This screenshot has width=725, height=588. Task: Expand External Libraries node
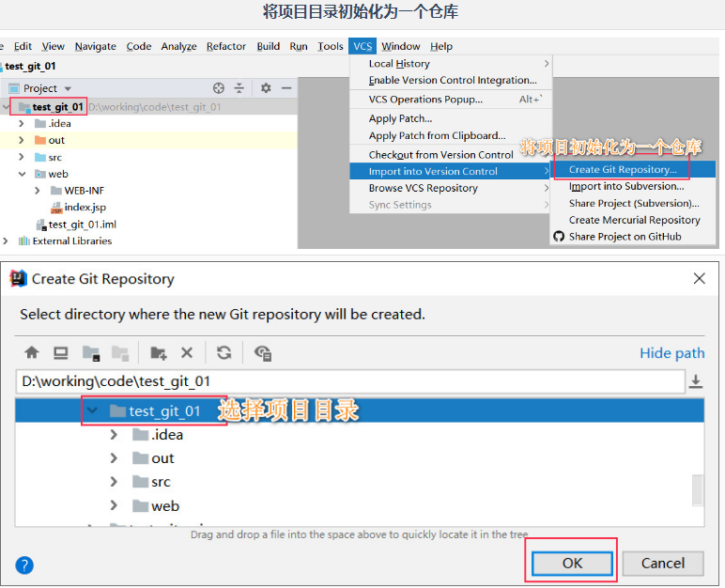[x=5, y=241]
